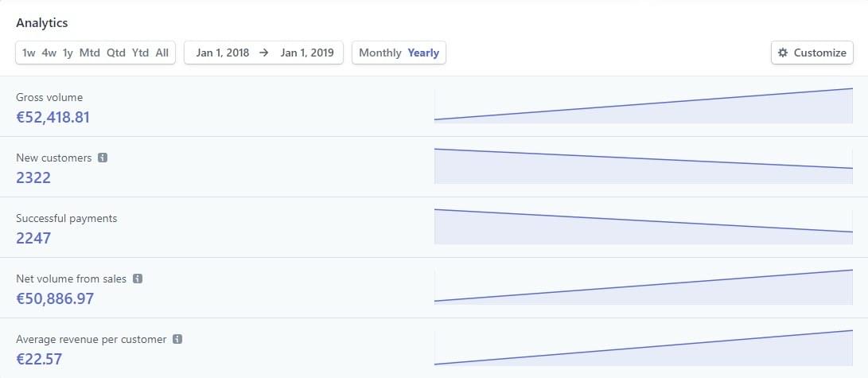
Task: Click info icon beside Average revenue per customer
Action: [177, 339]
